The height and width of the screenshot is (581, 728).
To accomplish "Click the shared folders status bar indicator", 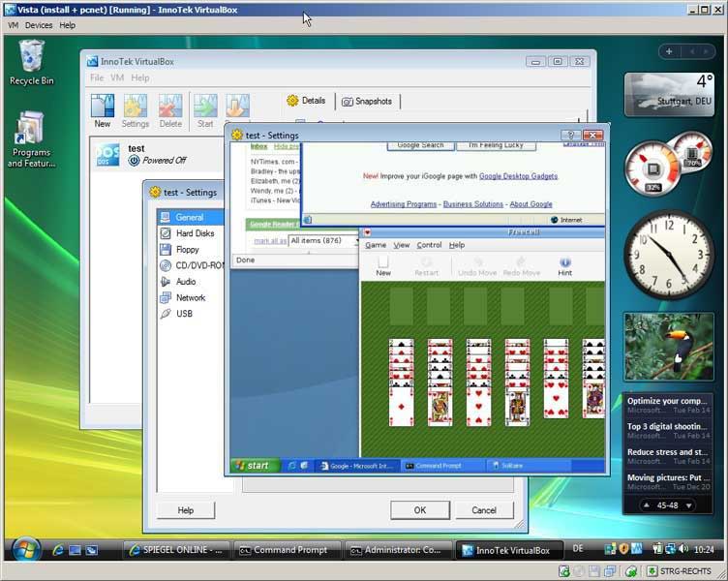I will 609,571.
